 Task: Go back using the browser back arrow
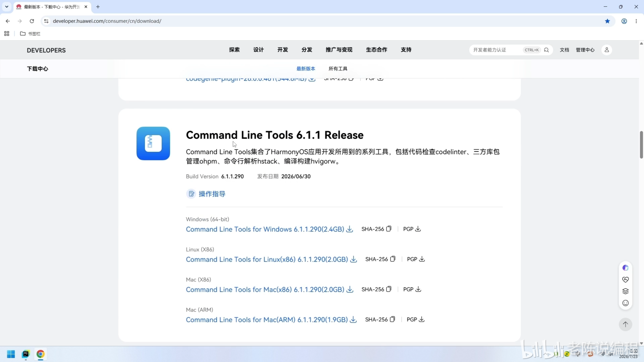click(8, 21)
